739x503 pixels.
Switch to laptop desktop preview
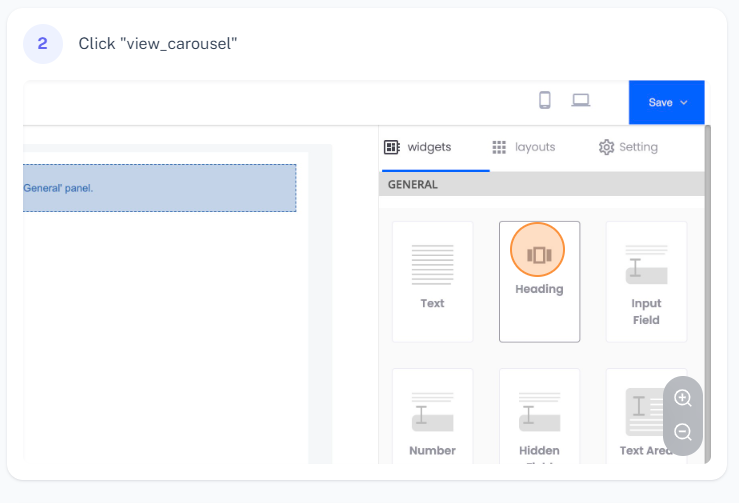(580, 100)
